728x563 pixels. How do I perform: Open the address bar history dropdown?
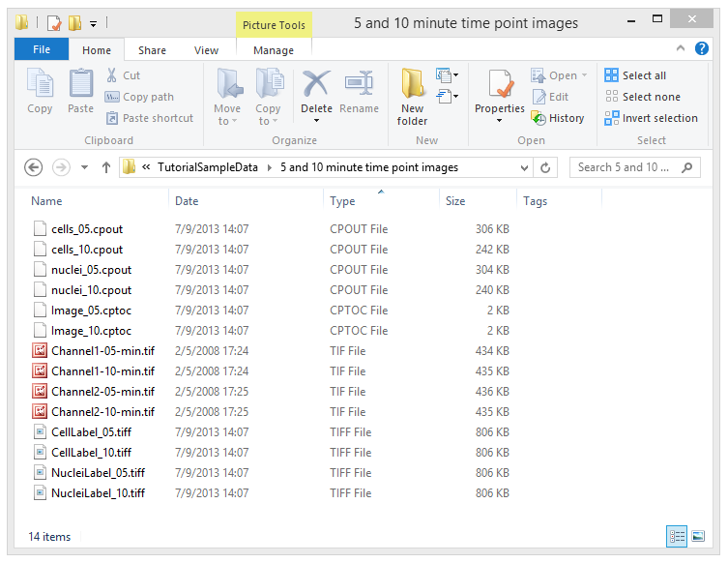pyautogui.click(x=523, y=167)
